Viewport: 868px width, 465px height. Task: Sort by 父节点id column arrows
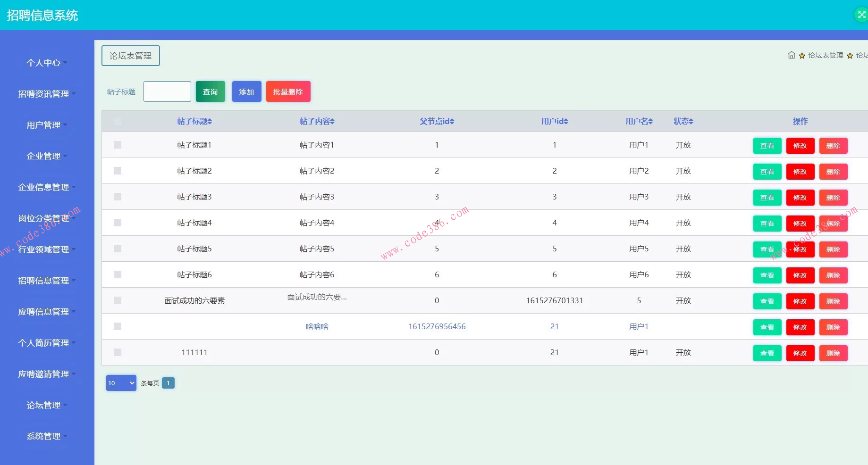pyautogui.click(x=452, y=122)
